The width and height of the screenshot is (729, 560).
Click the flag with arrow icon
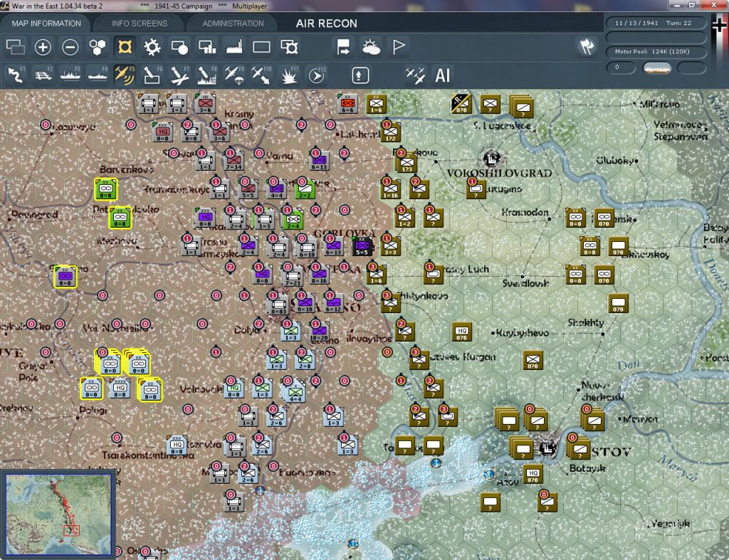pyautogui.click(x=344, y=47)
